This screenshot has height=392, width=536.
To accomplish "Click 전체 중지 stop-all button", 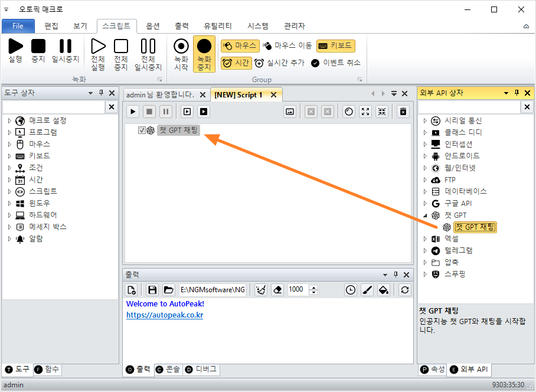I will [121, 54].
